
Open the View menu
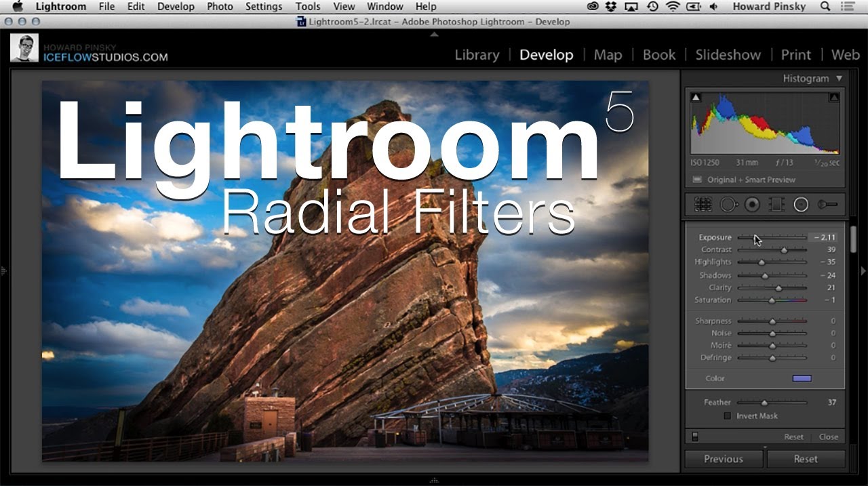(344, 7)
